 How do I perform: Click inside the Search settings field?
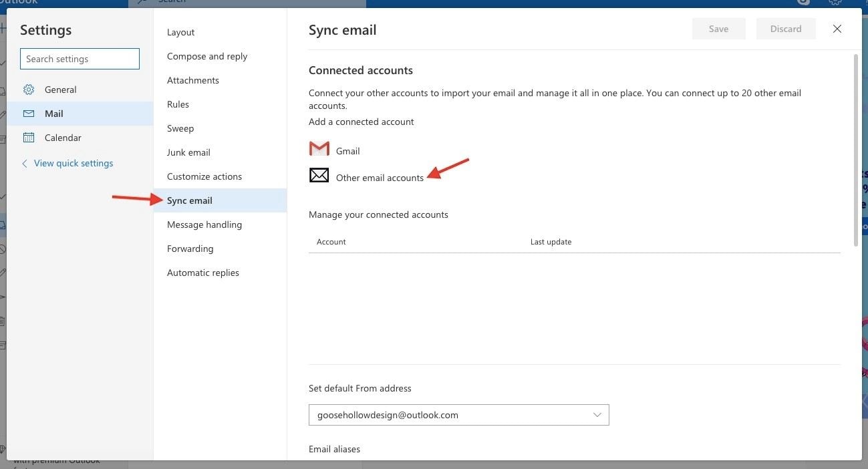click(79, 58)
